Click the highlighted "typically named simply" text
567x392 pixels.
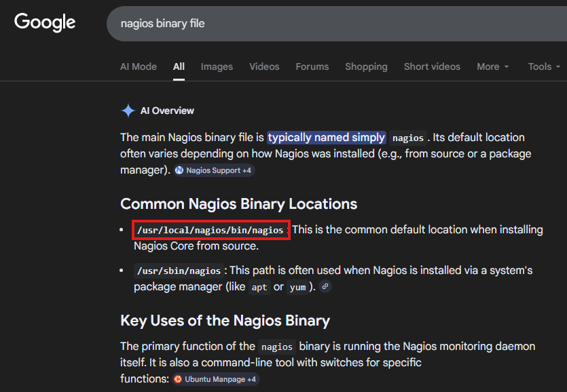point(327,137)
